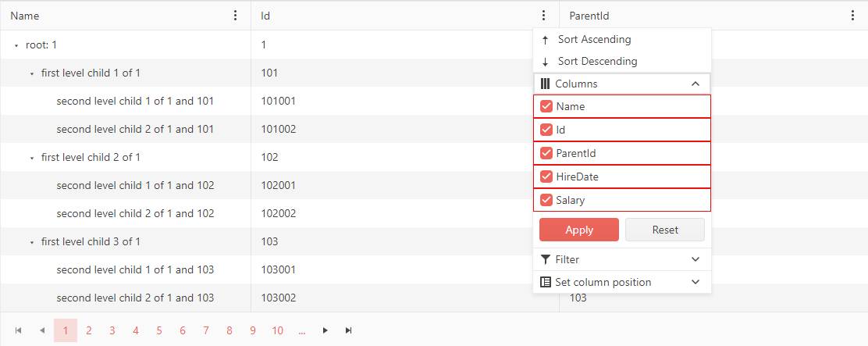Go to the first page

[x=19, y=330]
